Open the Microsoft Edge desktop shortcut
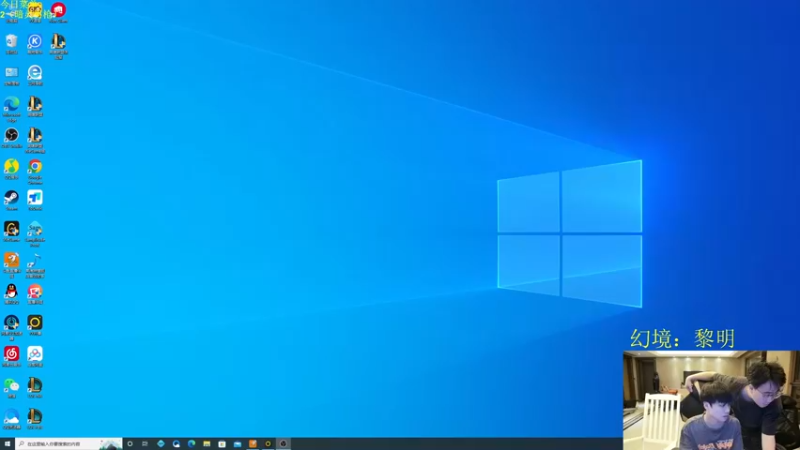The width and height of the screenshot is (800, 450). (x=11, y=109)
